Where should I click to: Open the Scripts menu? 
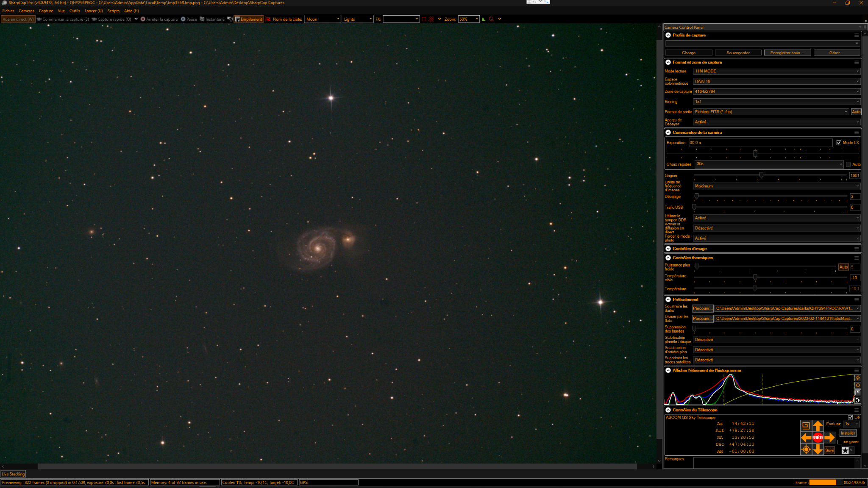point(113,11)
